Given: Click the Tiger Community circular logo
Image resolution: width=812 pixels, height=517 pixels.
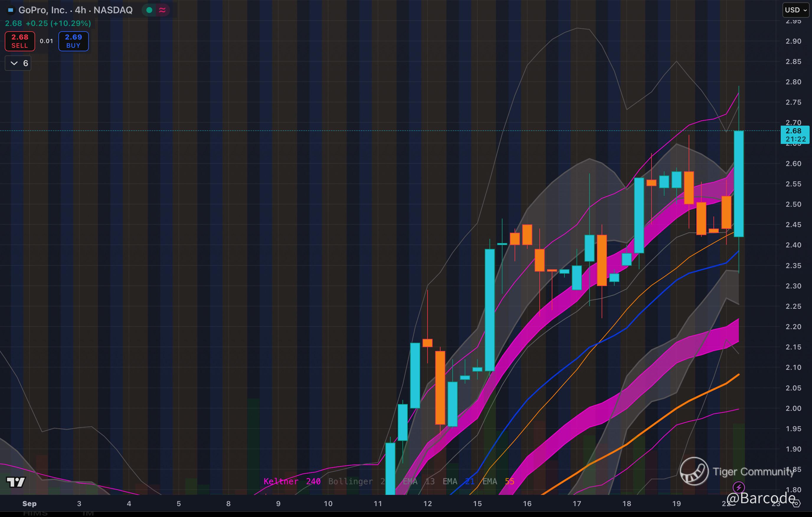Looking at the screenshot, I should pyautogui.click(x=694, y=471).
